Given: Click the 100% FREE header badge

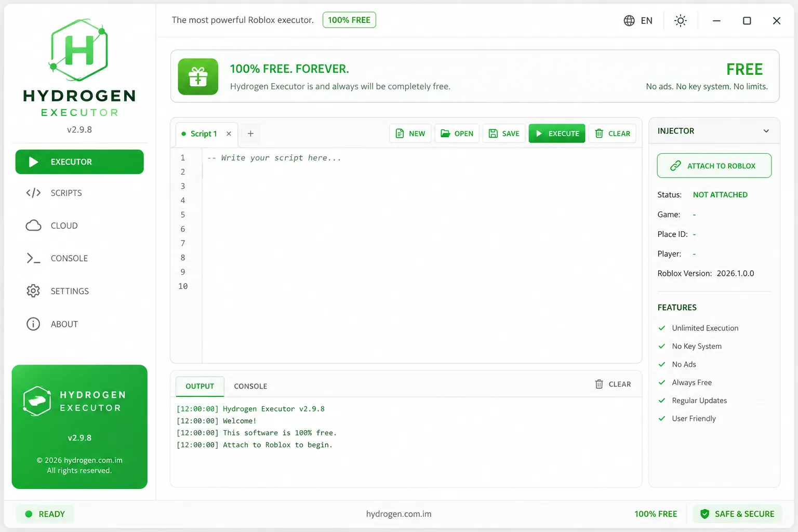Looking at the screenshot, I should click(349, 20).
